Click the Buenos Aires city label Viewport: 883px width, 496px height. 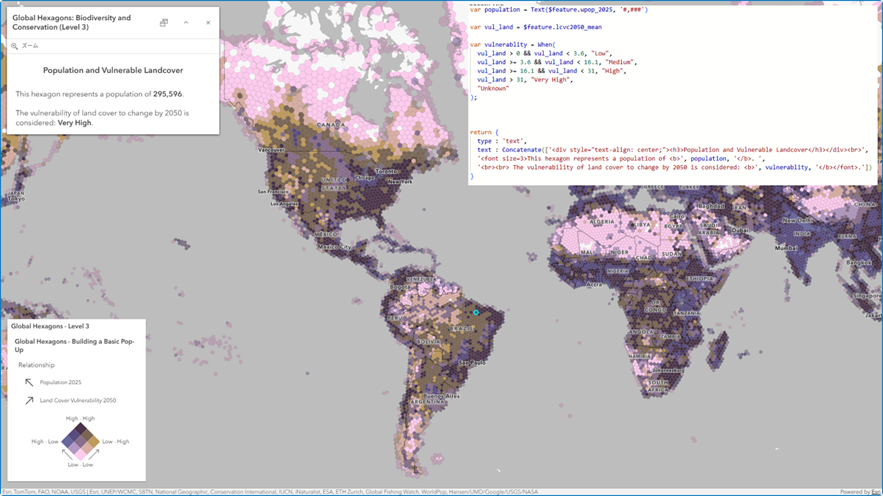[x=440, y=396]
